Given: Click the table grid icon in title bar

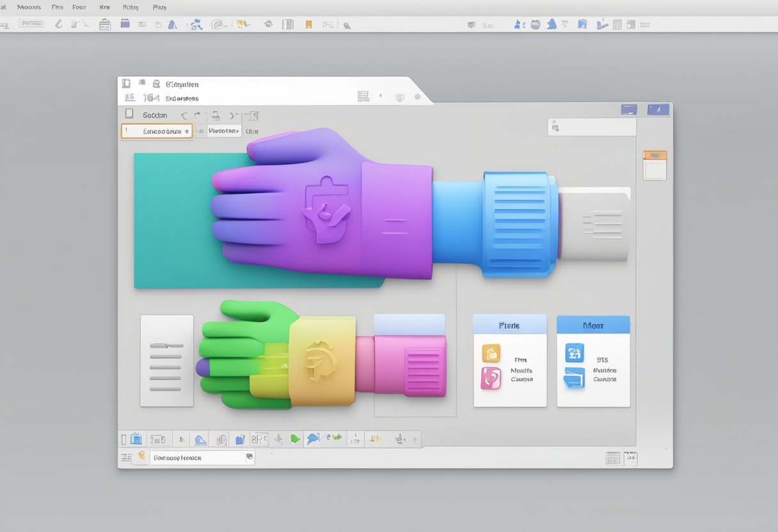Looking at the screenshot, I should [x=363, y=97].
